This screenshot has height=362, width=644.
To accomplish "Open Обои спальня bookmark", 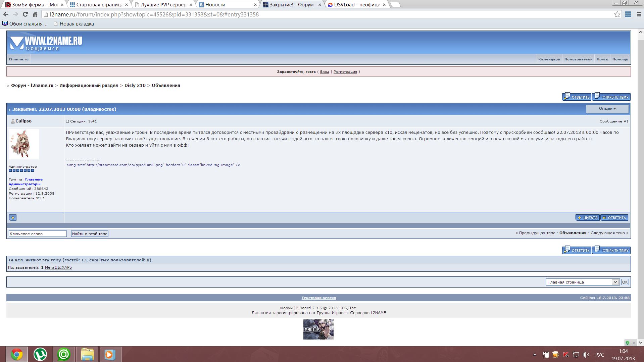I will pos(26,24).
